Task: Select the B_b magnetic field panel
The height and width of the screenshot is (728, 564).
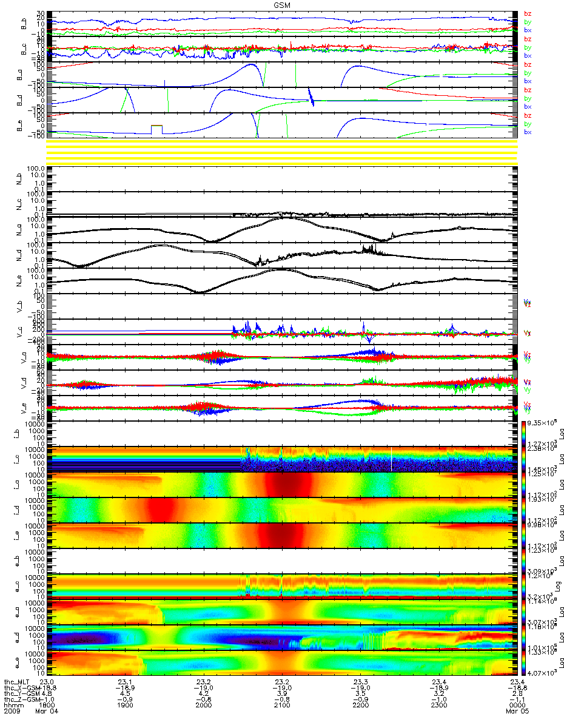Action: 283,24
